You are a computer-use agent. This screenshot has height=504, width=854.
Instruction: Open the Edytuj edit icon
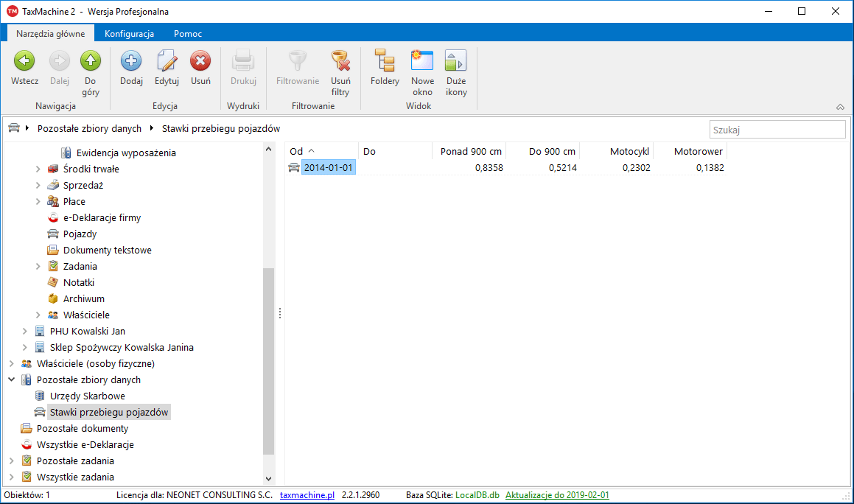click(167, 61)
